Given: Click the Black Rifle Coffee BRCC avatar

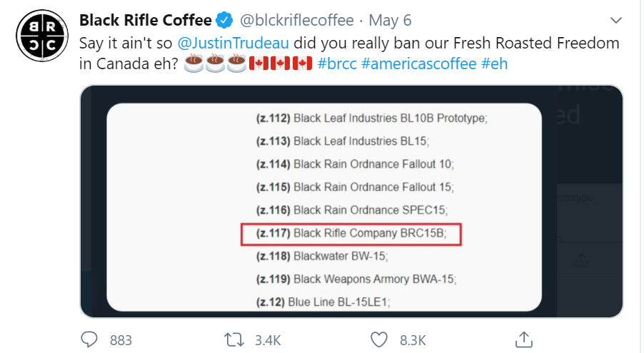Looking at the screenshot, I should tap(42, 36).
